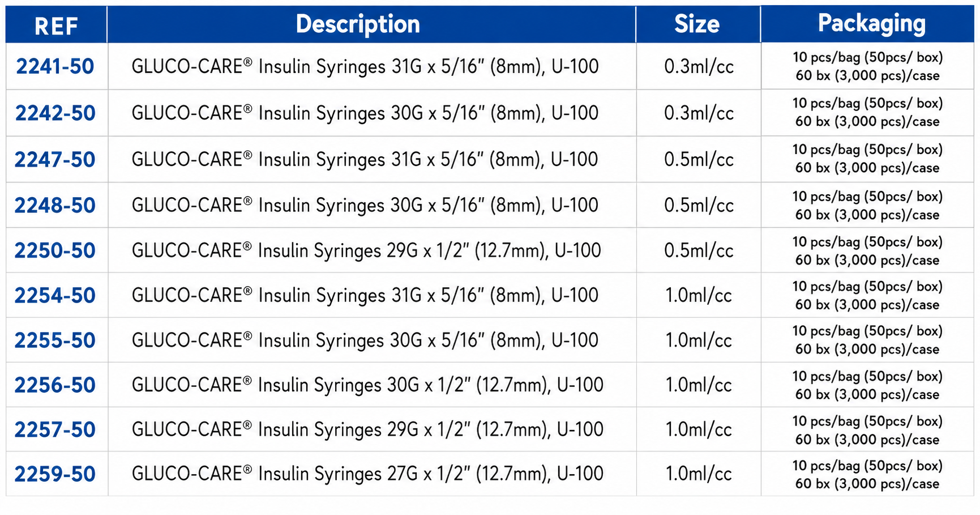This screenshot has height=515, width=980.
Task: Click the Packaging column header
Action: click(871, 24)
